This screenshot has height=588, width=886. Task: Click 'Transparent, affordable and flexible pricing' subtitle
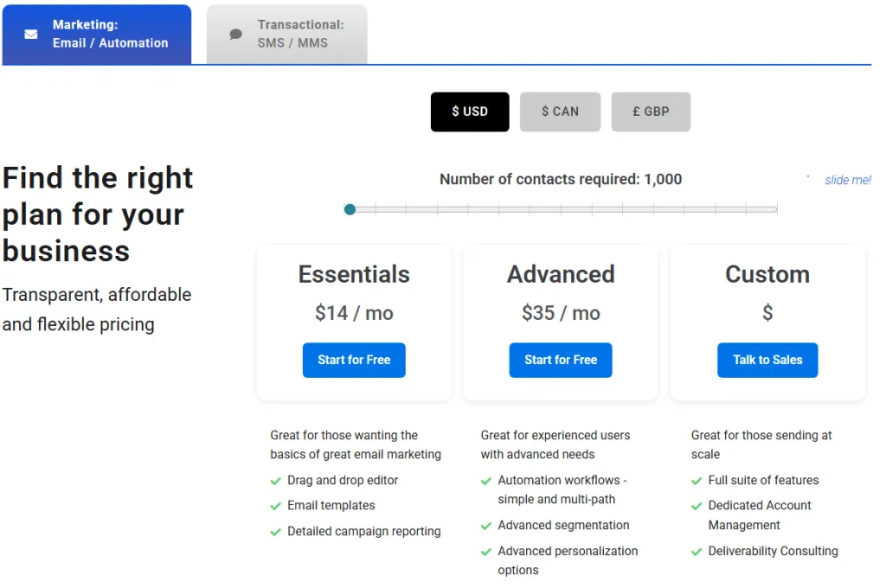[x=97, y=310]
